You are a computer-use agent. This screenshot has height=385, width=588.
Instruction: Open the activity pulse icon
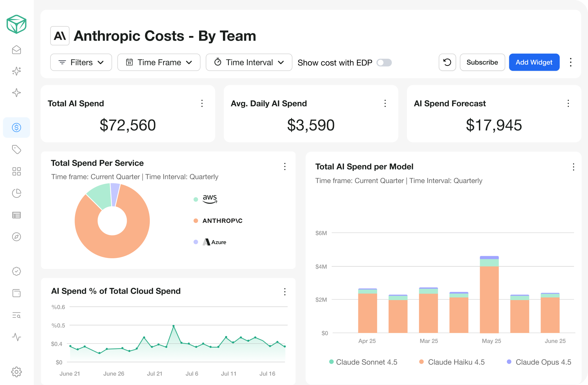click(17, 337)
